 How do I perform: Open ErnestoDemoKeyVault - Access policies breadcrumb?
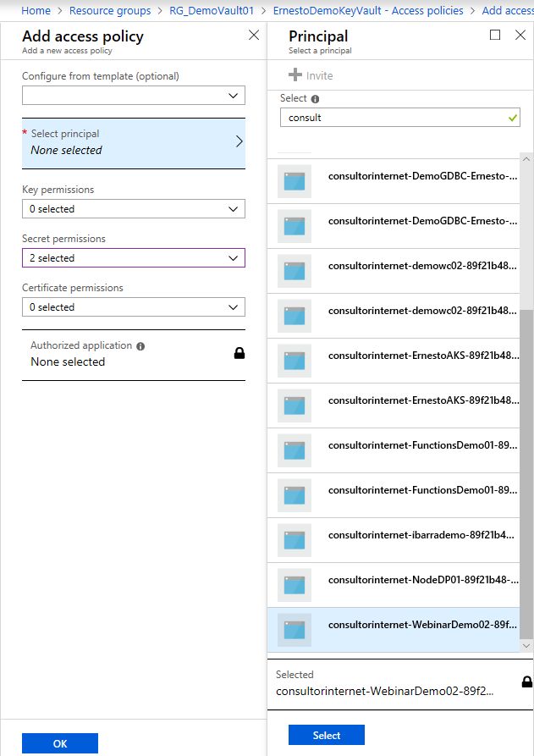(368, 11)
